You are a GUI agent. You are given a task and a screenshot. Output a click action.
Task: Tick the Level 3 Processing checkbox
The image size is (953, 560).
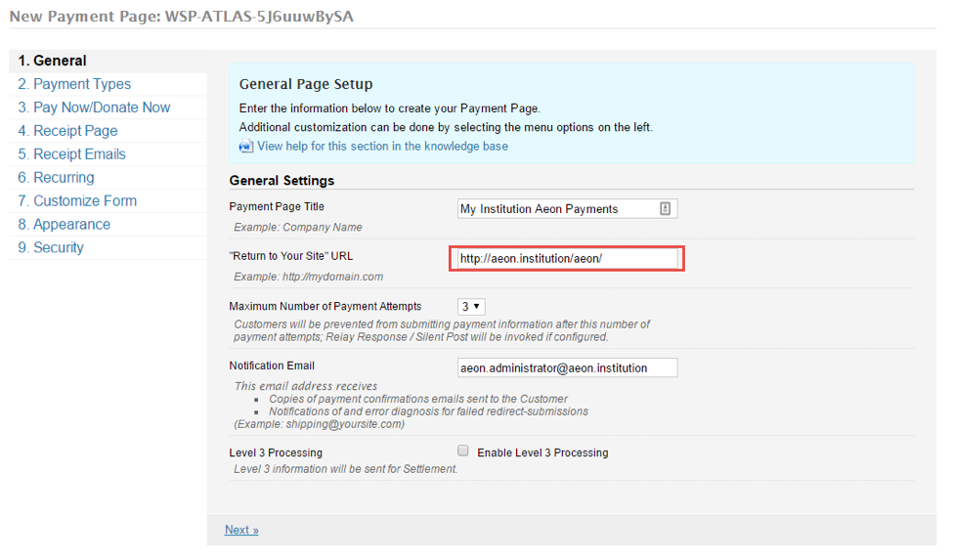coord(463,452)
